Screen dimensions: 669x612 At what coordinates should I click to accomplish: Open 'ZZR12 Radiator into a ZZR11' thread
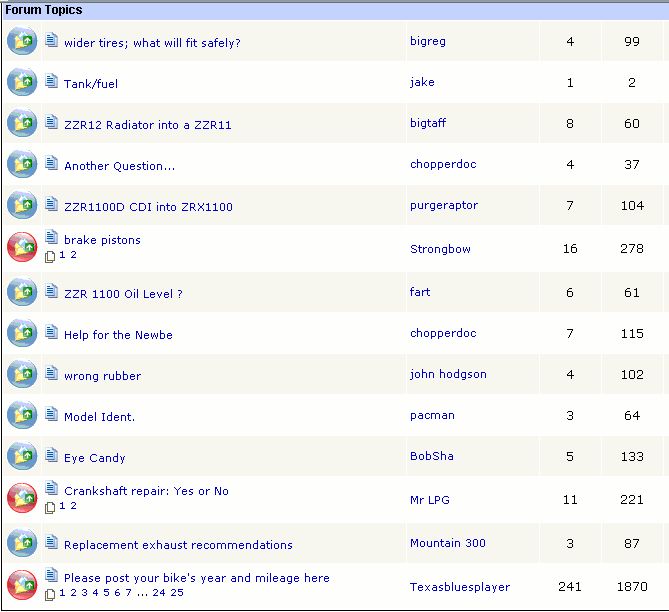[147, 125]
